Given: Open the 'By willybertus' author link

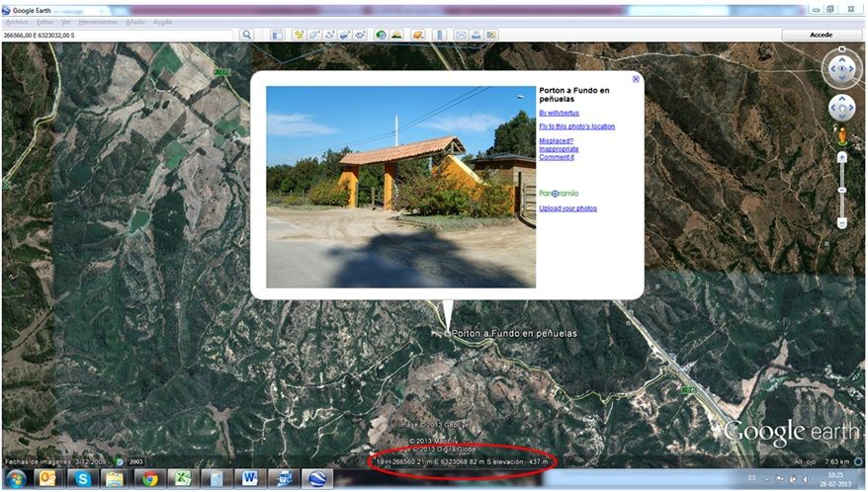Looking at the screenshot, I should (560, 113).
